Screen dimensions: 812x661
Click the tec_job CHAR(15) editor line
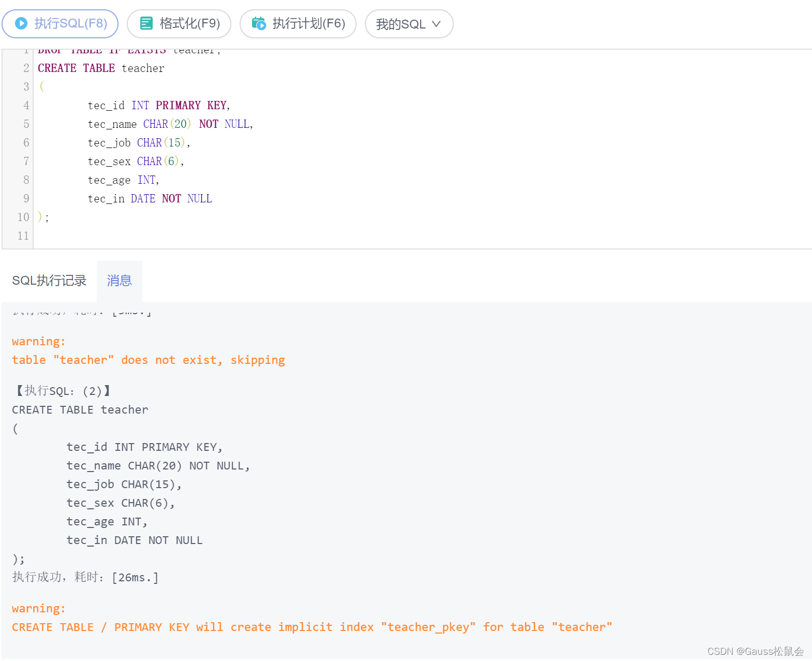click(x=139, y=143)
